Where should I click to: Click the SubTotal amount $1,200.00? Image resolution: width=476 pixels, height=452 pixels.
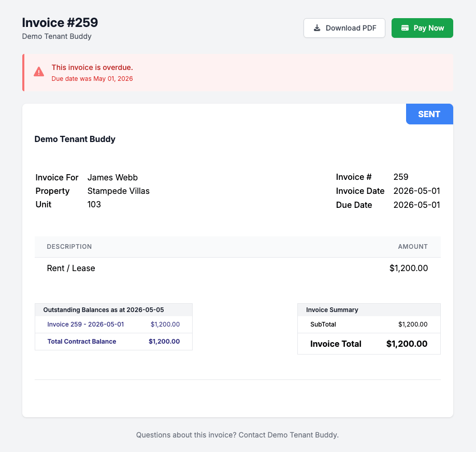click(413, 324)
